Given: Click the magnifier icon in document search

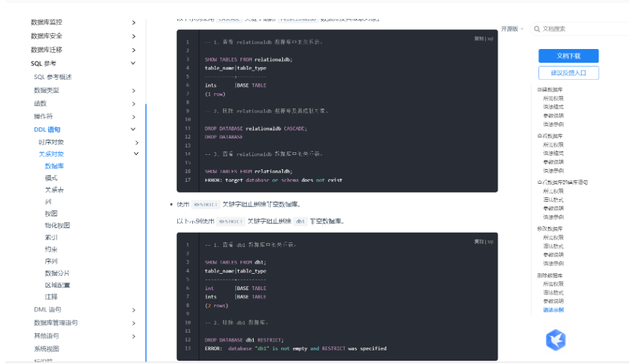Looking at the screenshot, I should (x=537, y=29).
